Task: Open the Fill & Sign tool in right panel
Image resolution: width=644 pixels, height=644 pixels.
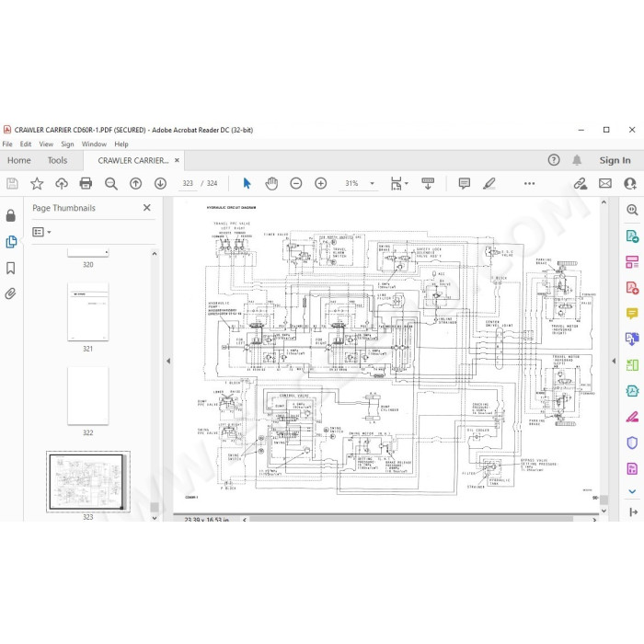Action: coord(632,417)
